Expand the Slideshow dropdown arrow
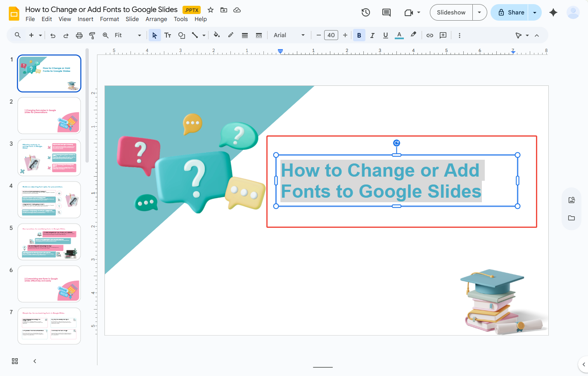 point(479,12)
